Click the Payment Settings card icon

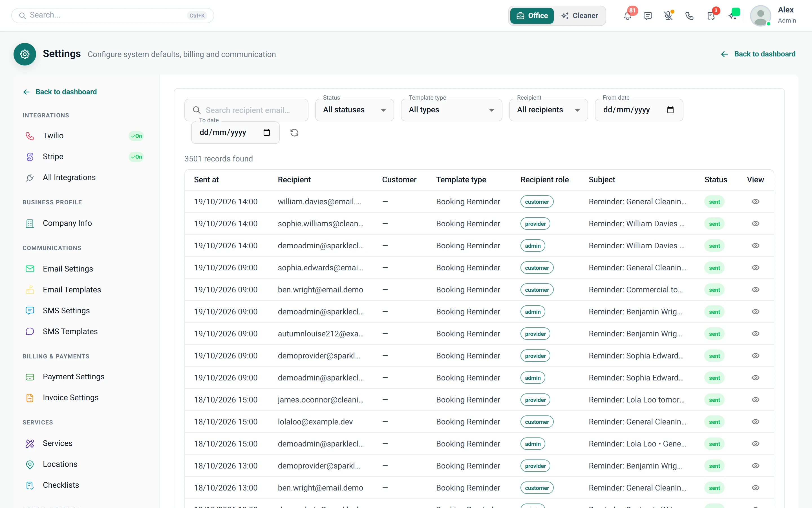click(x=30, y=377)
